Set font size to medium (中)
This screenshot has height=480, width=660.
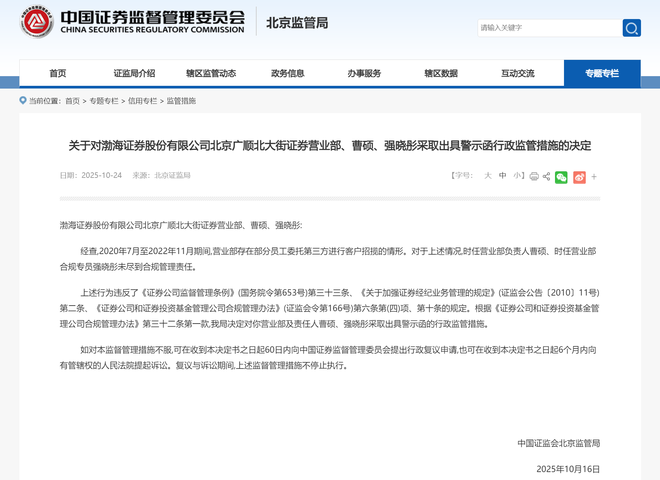tap(503, 176)
